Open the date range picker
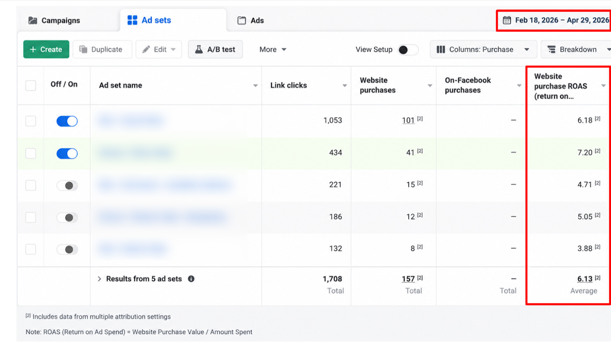The image size is (611, 364). point(556,20)
